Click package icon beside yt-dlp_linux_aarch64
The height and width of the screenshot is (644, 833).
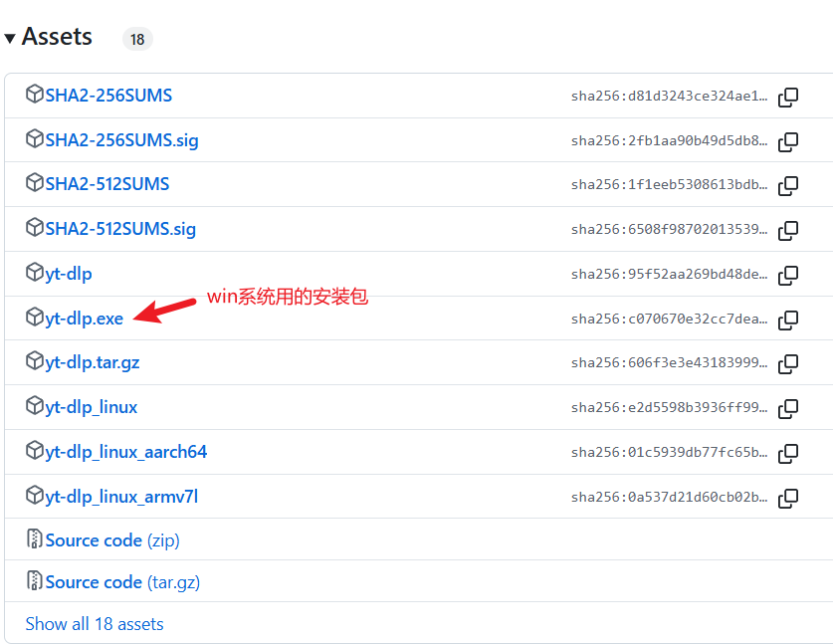click(x=35, y=450)
